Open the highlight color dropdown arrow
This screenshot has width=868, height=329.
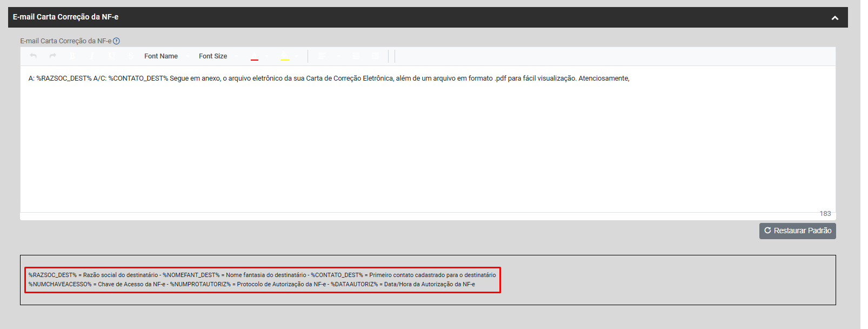point(297,56)
